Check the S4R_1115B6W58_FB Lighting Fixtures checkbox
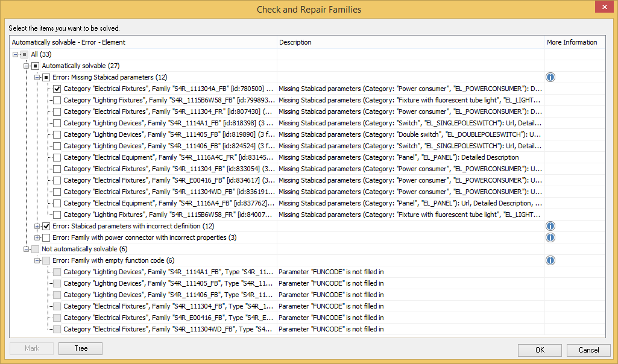618x364 pixels. [x=57, y=101]
